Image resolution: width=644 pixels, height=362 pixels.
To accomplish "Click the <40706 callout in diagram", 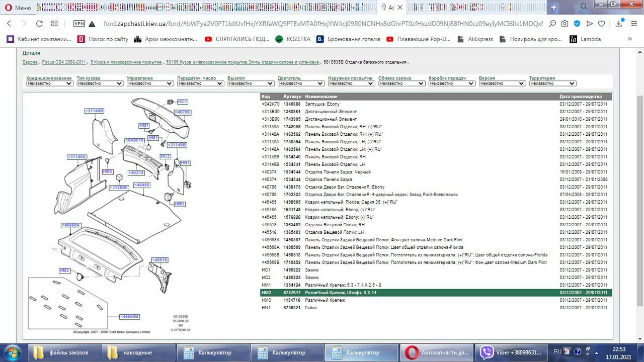I will coord(183,112).
